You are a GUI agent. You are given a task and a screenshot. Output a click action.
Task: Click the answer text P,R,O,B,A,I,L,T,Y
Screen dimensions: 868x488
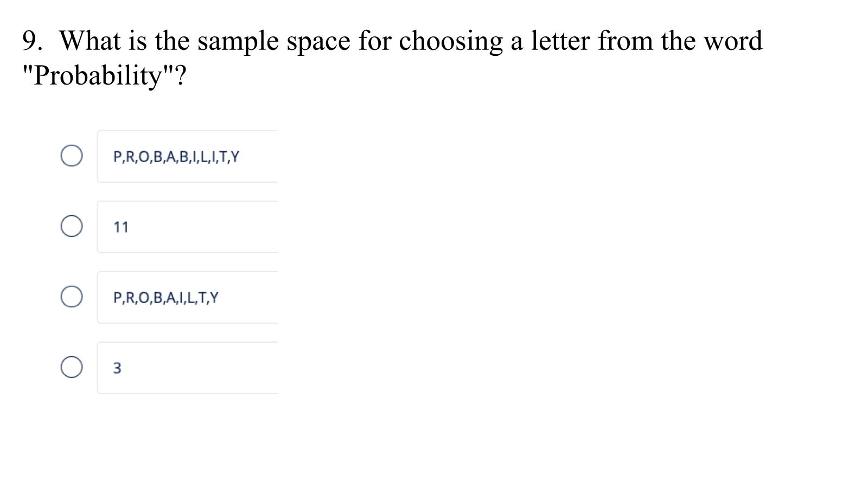pos(165,298)
